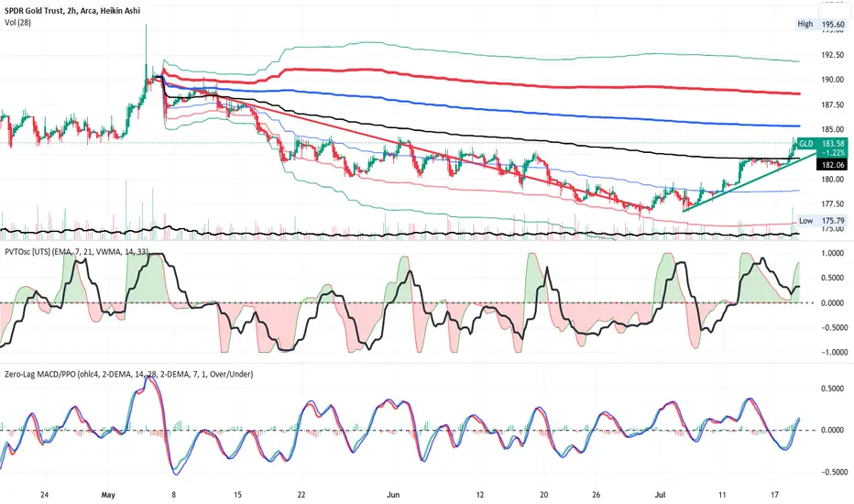Click the 24 date on time axis
The height and width of the screenshot is (504, 854).
(x=45, y=495)
